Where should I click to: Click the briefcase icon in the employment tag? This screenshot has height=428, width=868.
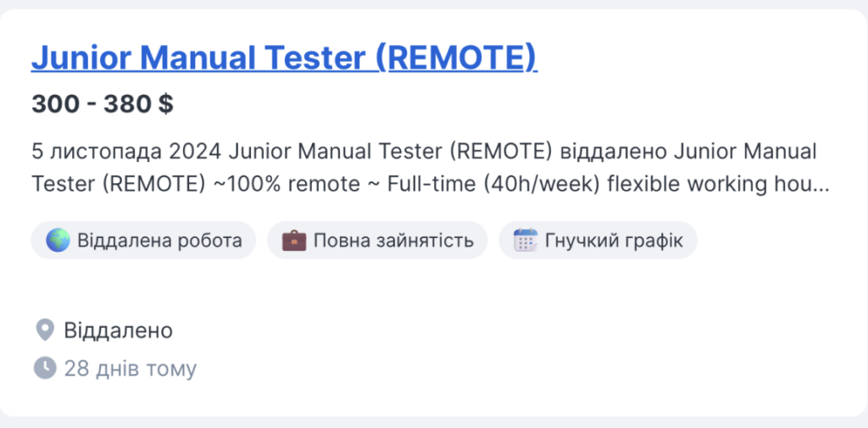point(293,241)
